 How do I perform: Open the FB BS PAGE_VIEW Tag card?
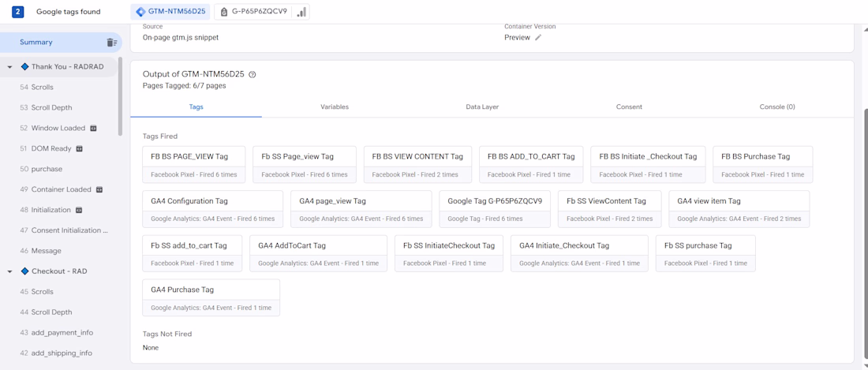pos(194,165)
